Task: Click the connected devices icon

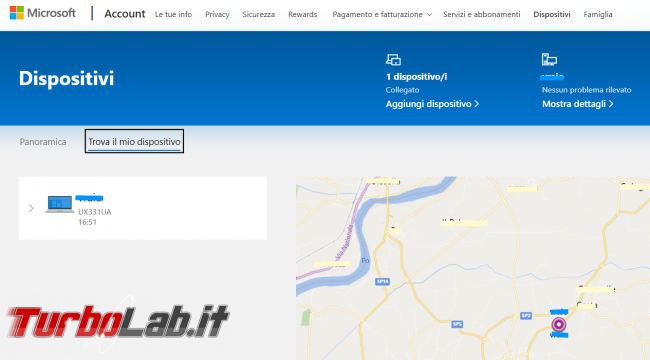Action: (393, 60)
